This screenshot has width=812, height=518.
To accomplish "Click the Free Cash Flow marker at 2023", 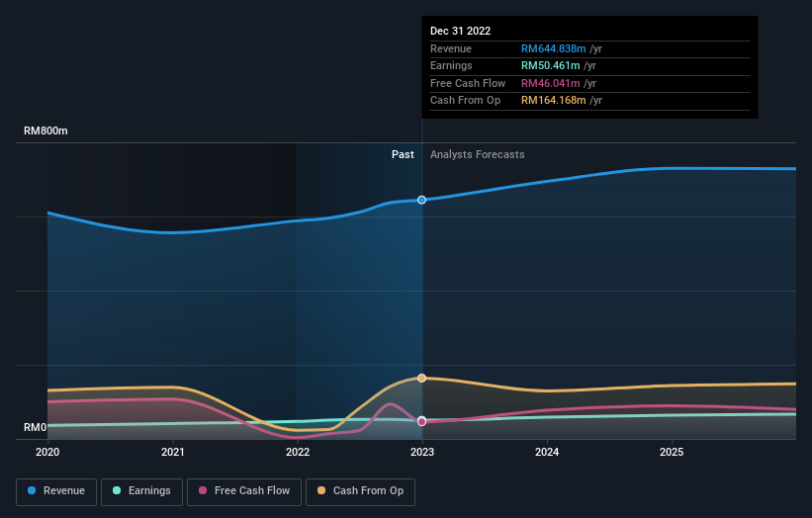I will (422, 422).
